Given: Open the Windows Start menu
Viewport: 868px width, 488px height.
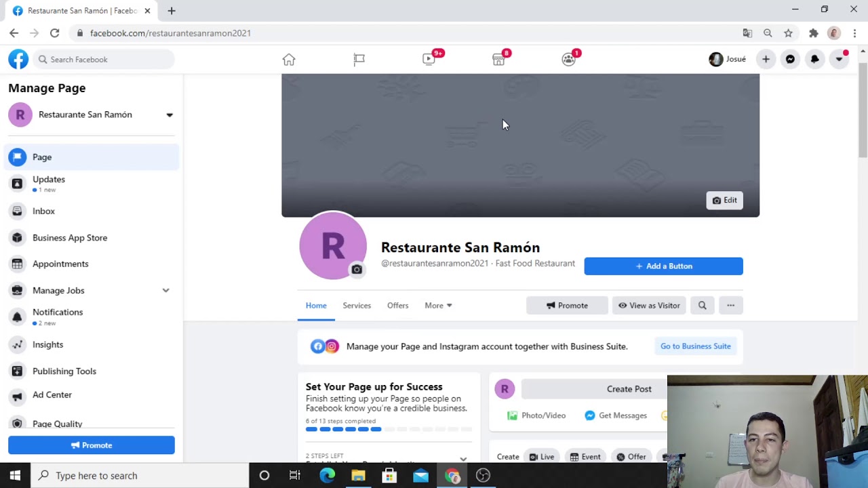Looking at the screenshot, I should pyautogui.click(x=15, y=476).
